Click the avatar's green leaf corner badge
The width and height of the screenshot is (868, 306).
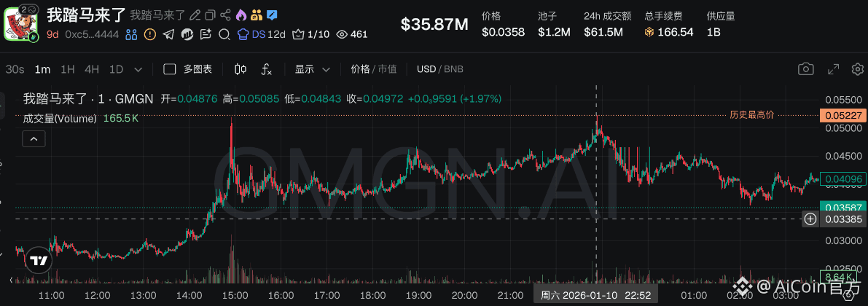point(33,37)
